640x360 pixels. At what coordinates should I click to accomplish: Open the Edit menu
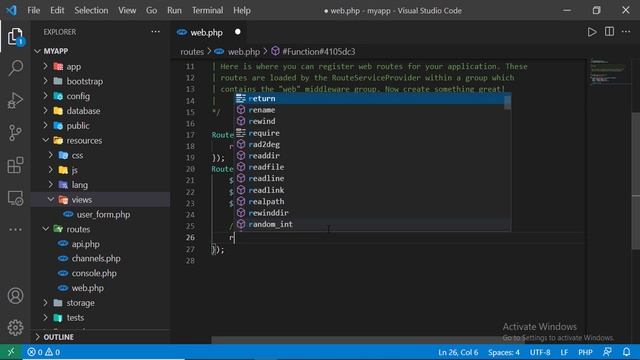57,10
